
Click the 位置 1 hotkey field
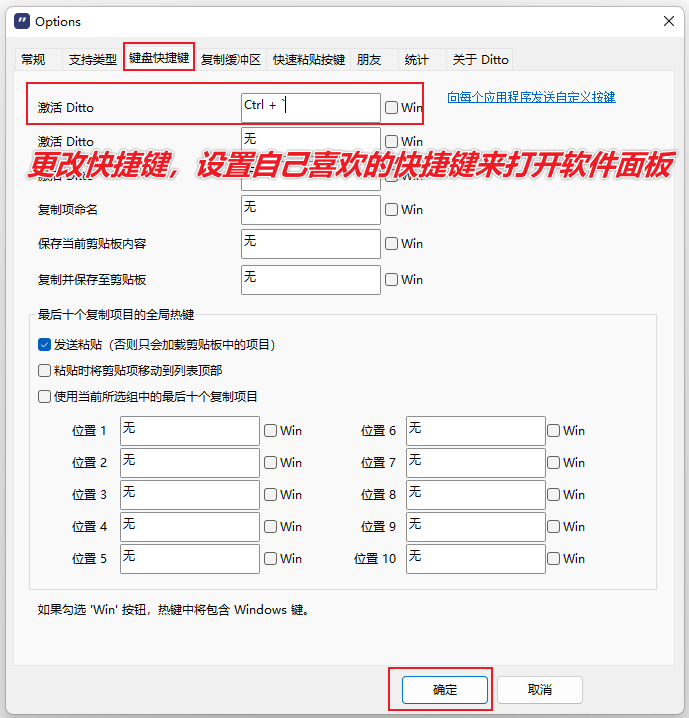190,431
